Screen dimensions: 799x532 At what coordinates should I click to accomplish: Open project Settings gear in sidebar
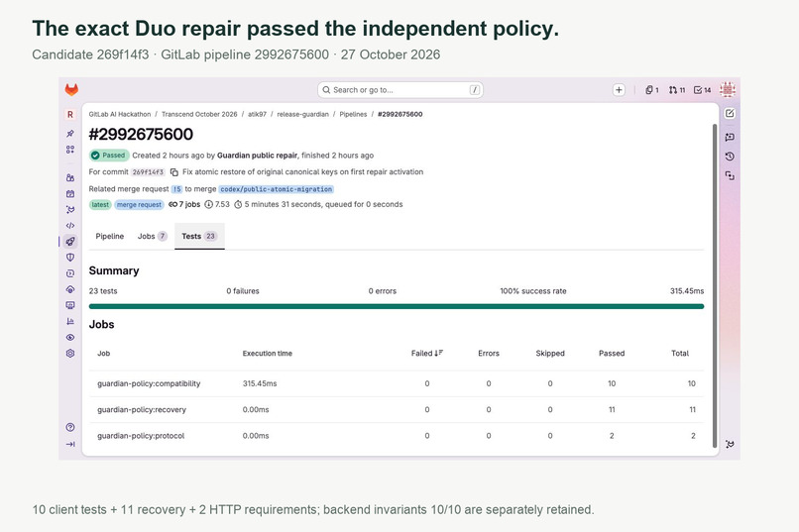tap(70, 353)
